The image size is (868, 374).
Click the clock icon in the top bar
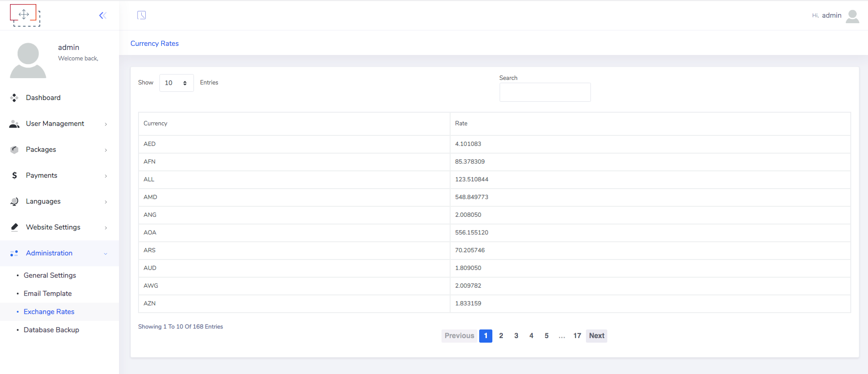pyautogui.click(x=142, y=15)
